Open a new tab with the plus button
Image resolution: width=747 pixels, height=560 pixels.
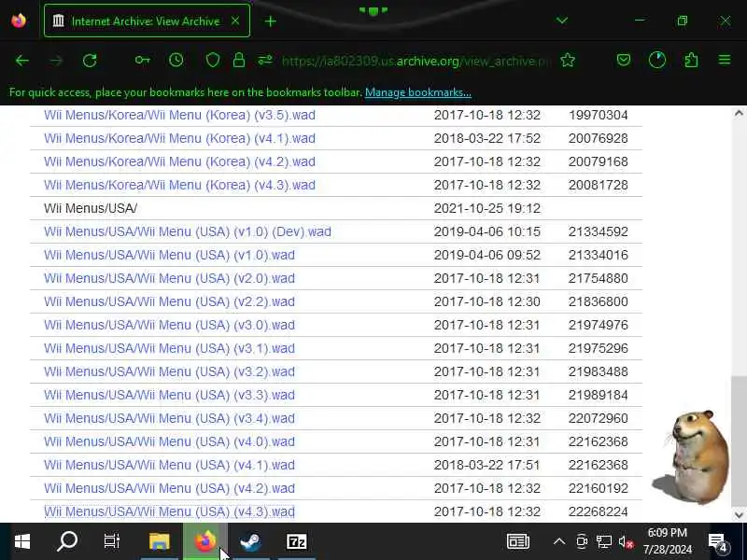click(x=270, y=21)
